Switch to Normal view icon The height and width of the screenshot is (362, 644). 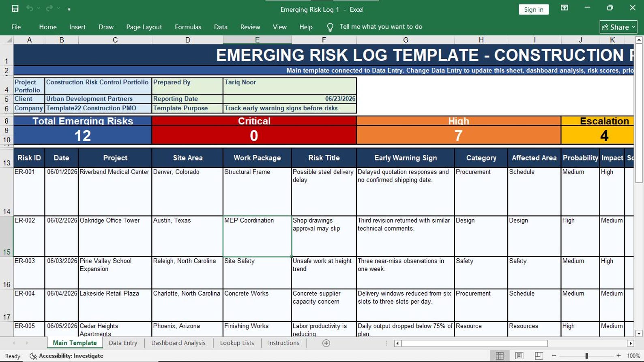[500, 356]
